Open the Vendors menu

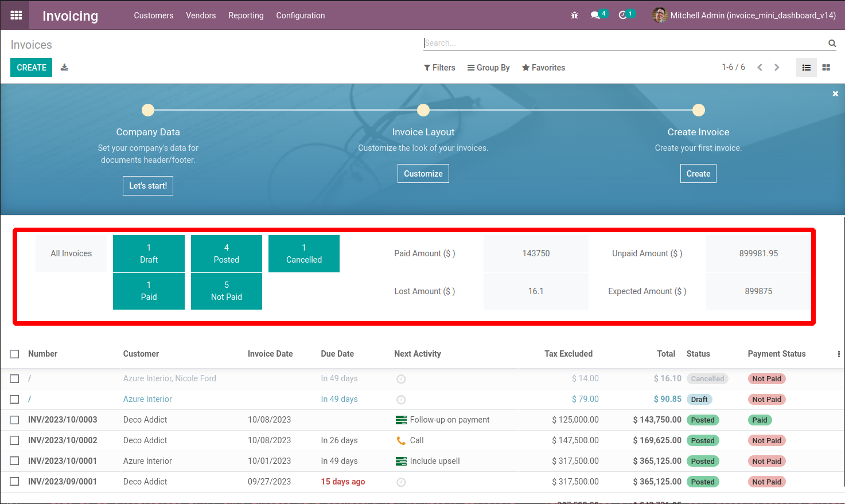[201, 15]
